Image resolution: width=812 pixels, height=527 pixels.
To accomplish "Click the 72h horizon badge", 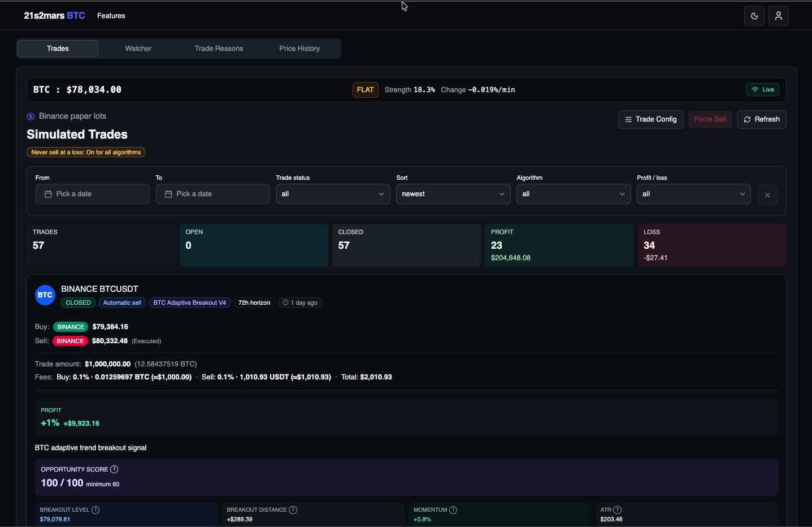I will (x=254, y=303).
